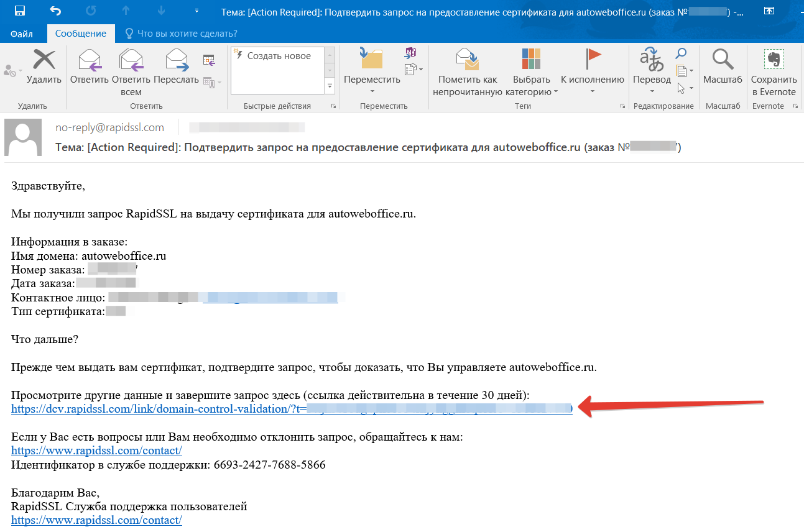Open the junk mail options dropdown
This screenshot has height=532, width=804.
[x=12, y=71]
